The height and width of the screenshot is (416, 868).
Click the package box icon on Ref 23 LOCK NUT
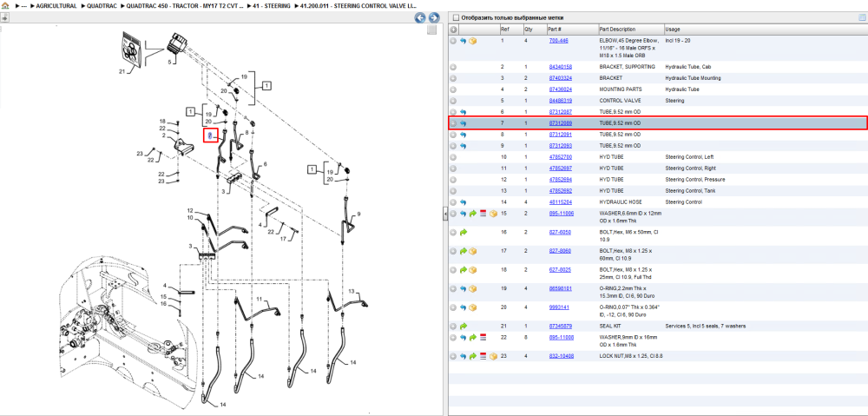click(x=493, y=356)
